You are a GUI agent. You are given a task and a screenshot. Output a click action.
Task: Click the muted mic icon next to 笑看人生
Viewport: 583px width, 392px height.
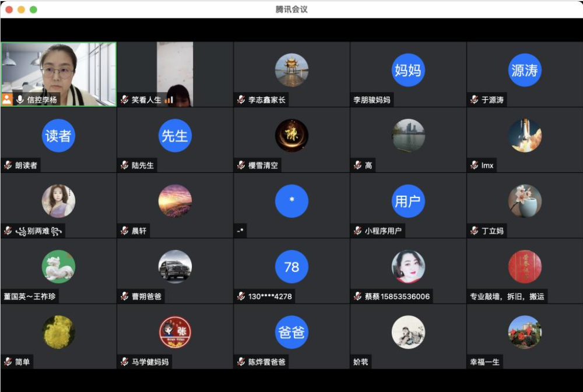point(124,100)
